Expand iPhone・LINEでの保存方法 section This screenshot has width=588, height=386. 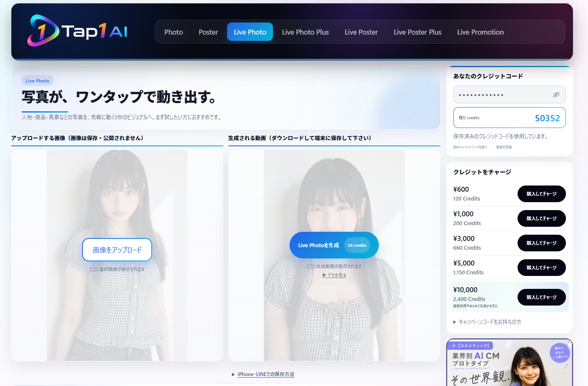click(x=263, y=374)
